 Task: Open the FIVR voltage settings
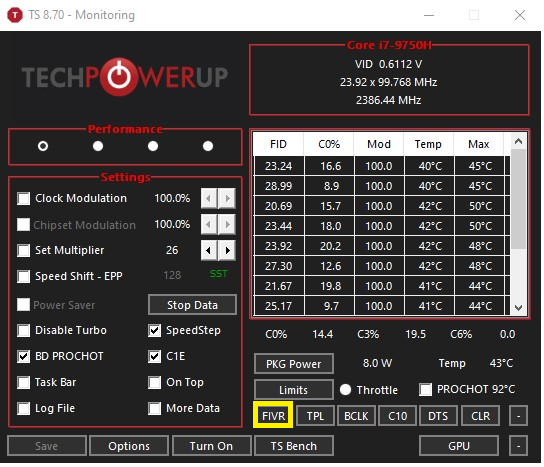(x=273, y=416)
